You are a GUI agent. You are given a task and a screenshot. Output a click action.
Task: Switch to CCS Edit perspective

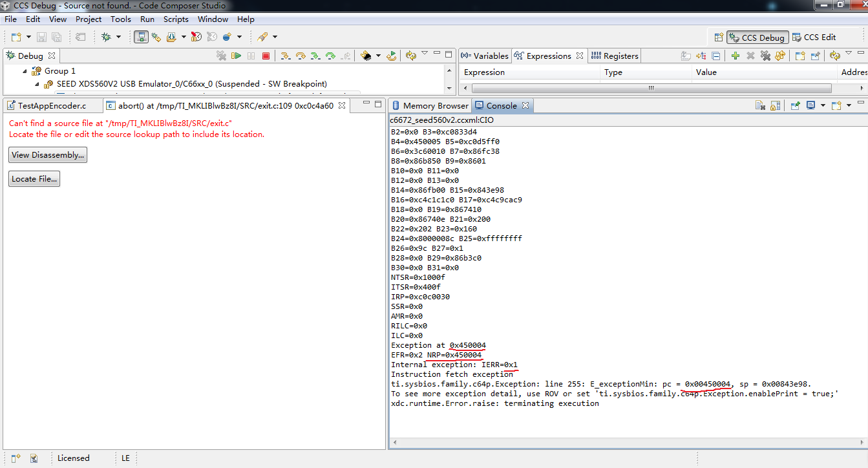(814, 37)
